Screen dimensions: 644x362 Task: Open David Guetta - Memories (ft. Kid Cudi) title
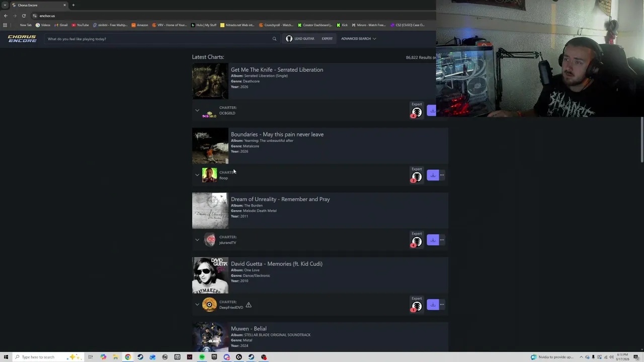[277, 264]
